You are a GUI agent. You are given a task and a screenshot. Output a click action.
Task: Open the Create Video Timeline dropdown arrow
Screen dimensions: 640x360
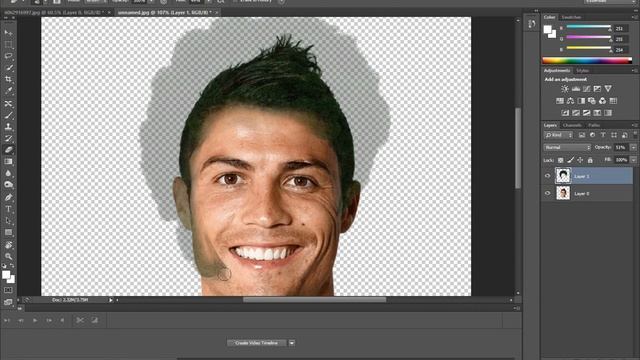pyautogui.click(x=292, y=343)
